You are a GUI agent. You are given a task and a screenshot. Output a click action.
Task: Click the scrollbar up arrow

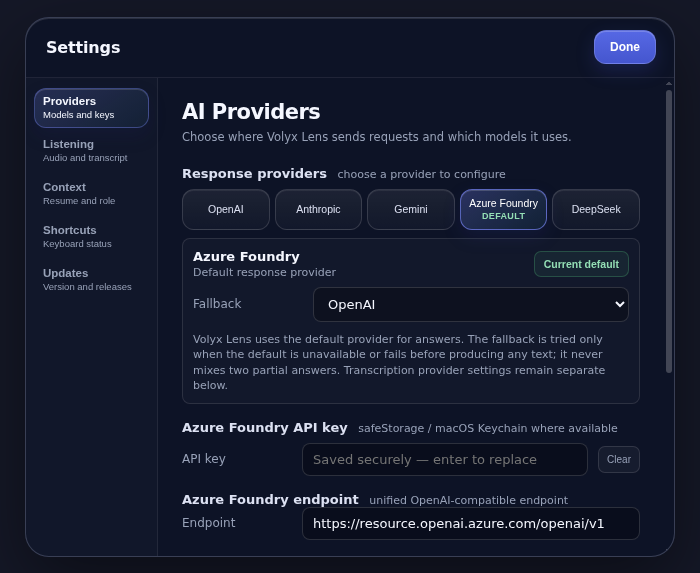point(669,83)
